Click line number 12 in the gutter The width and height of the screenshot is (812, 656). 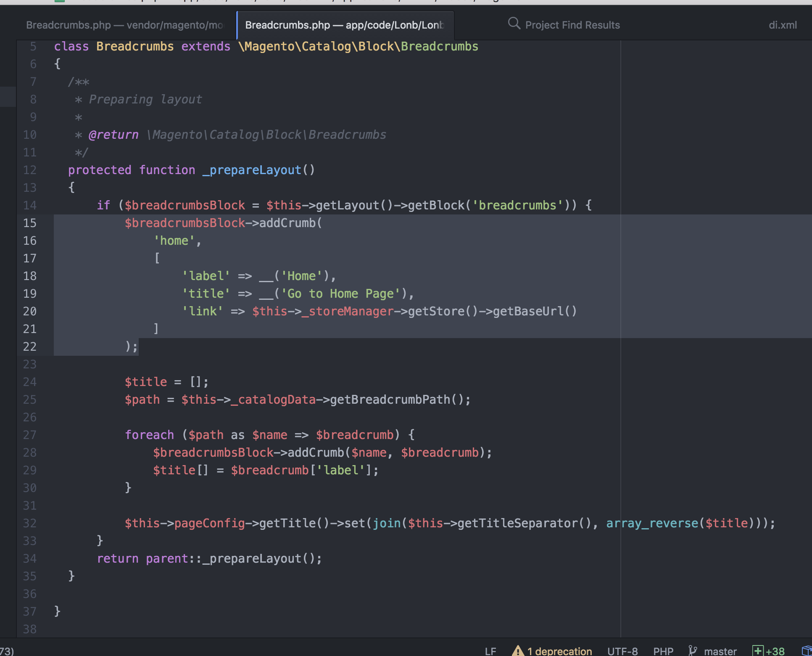[x=29, y=170]
